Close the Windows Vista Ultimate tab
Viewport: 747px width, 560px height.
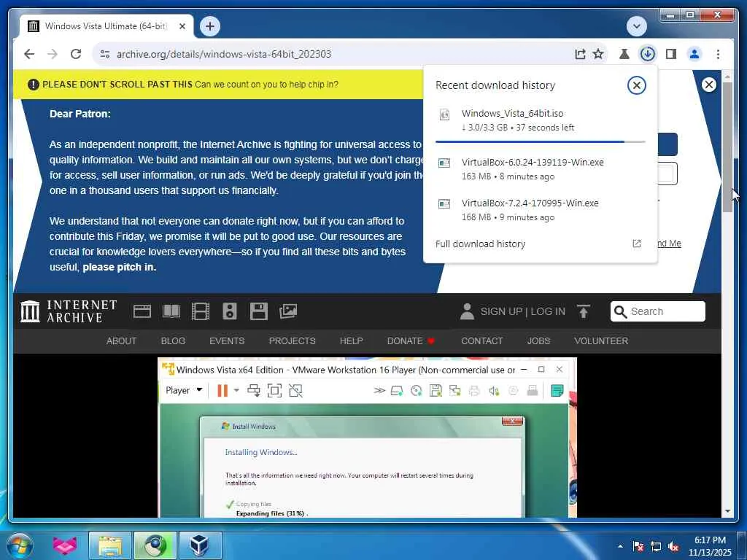(182, 26)
